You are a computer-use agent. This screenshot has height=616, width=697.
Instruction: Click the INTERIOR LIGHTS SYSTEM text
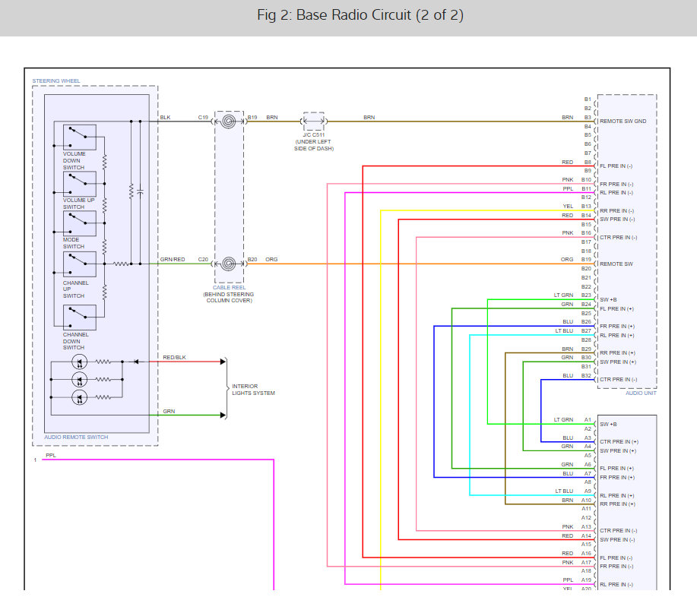coord(253,390)
